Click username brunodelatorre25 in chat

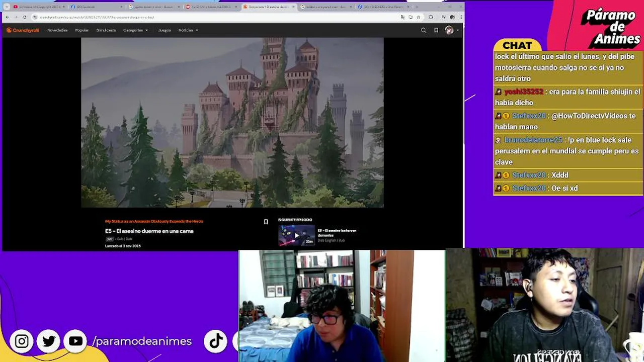tap(533, 140)
